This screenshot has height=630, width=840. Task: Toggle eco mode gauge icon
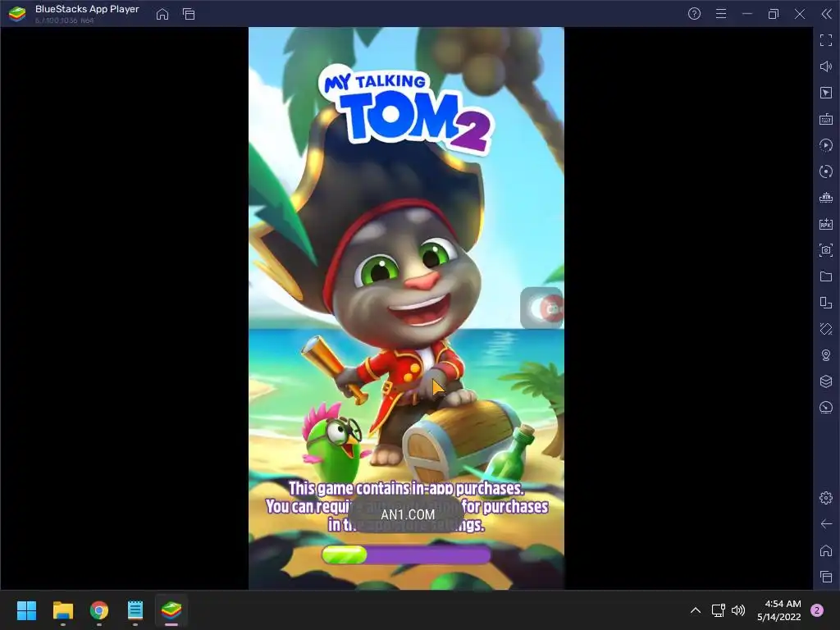pos(825,408)
